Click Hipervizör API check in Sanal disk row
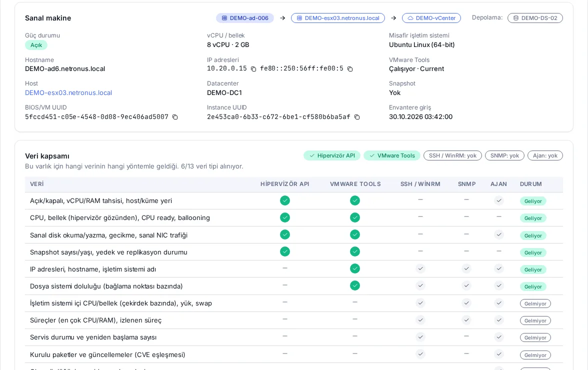Image resolution: width=588 pixels, height=370 pixels. click(285, 234)
